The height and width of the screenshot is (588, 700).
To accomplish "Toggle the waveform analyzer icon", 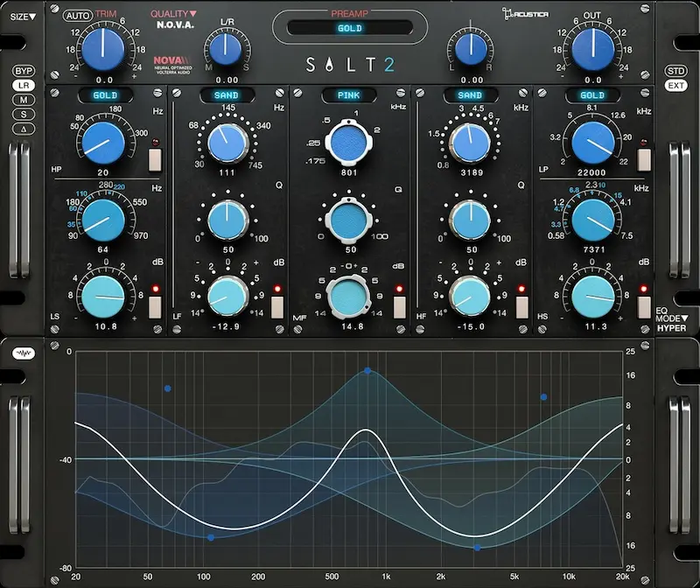I will pyautogui.click(x=24, y=353).
